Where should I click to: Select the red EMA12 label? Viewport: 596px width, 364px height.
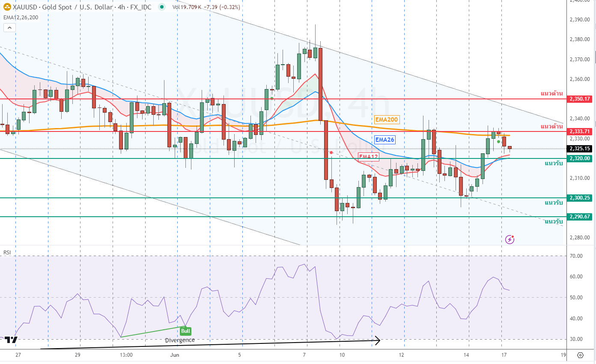point(368,157)
